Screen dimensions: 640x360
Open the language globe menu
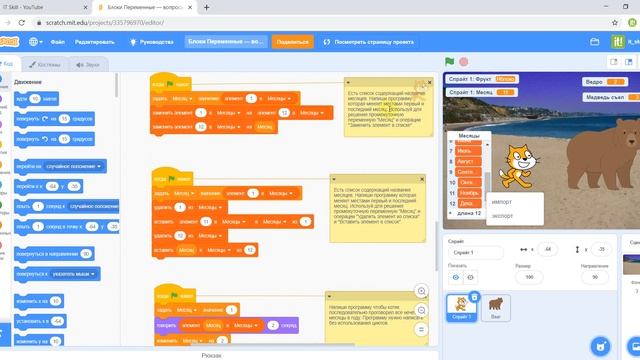[x=36, y=42]
